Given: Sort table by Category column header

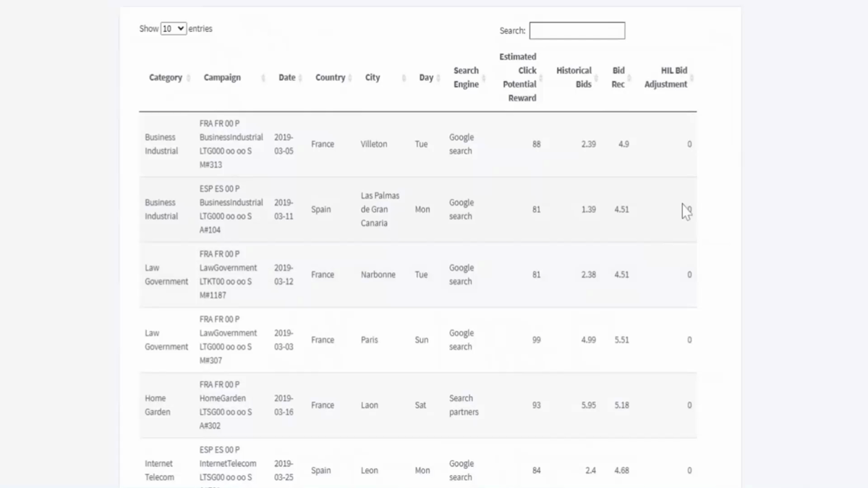Looking at the screenshot, I should [x=166, y=77].
